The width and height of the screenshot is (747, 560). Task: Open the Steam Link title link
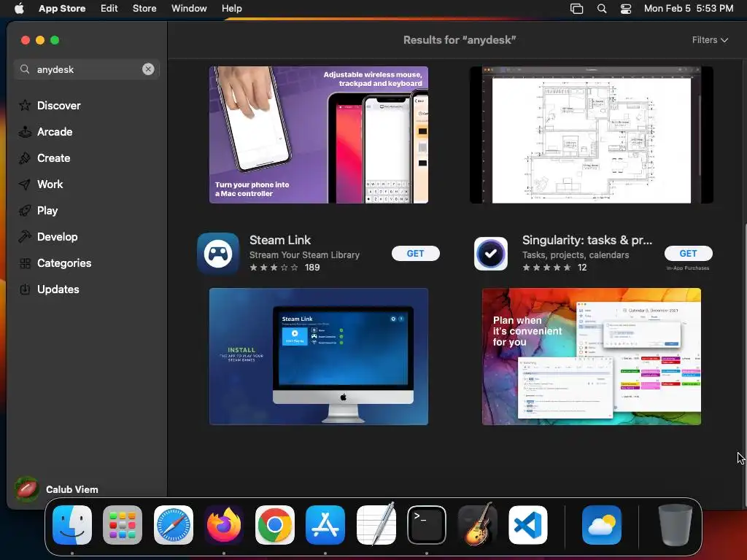(x=280, y=240)
